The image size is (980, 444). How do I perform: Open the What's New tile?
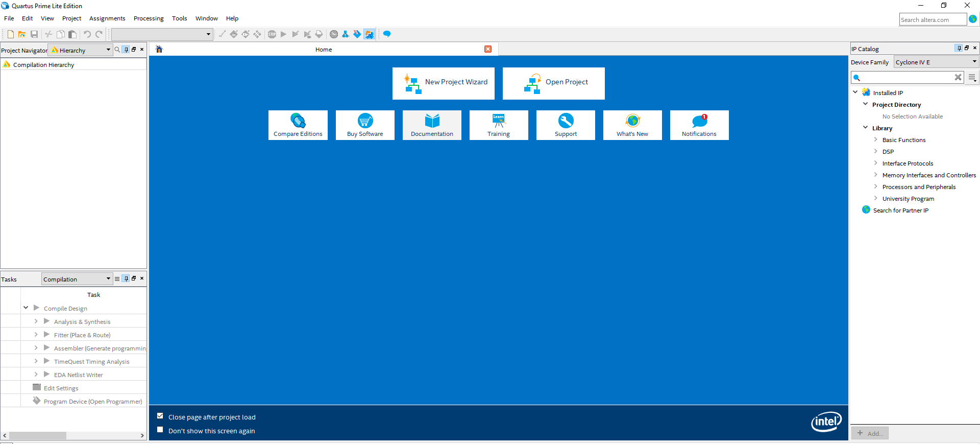(x=632, y=125)
